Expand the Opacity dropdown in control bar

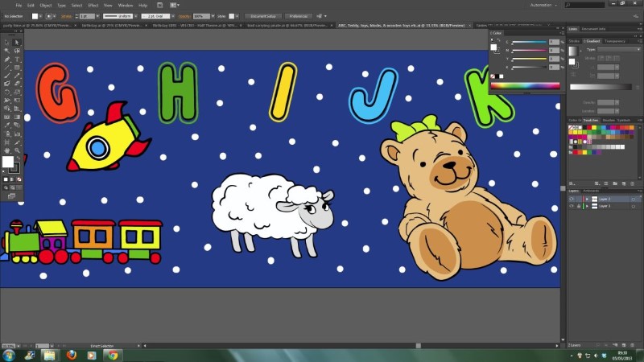(211, 16)
